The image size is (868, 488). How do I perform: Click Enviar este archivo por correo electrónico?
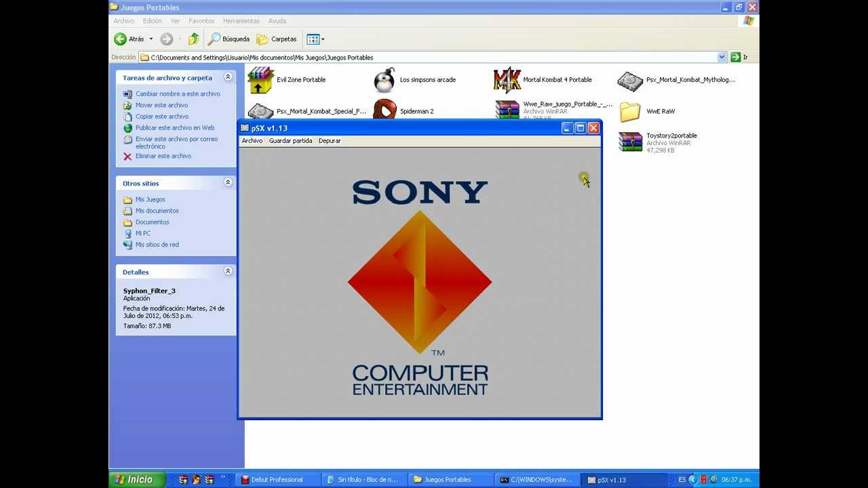point(176,142)
